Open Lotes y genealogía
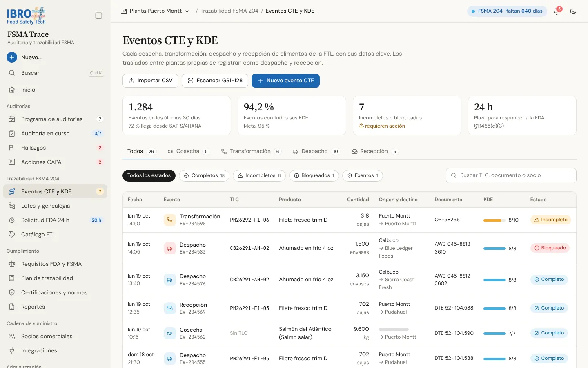The width and height of the screenshot is (588, 368). click(55, 206)
